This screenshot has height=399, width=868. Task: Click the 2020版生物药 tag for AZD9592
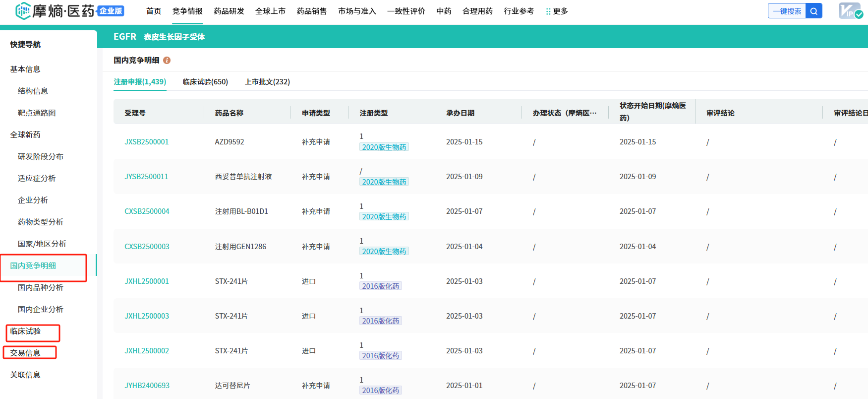click(384, 147)
